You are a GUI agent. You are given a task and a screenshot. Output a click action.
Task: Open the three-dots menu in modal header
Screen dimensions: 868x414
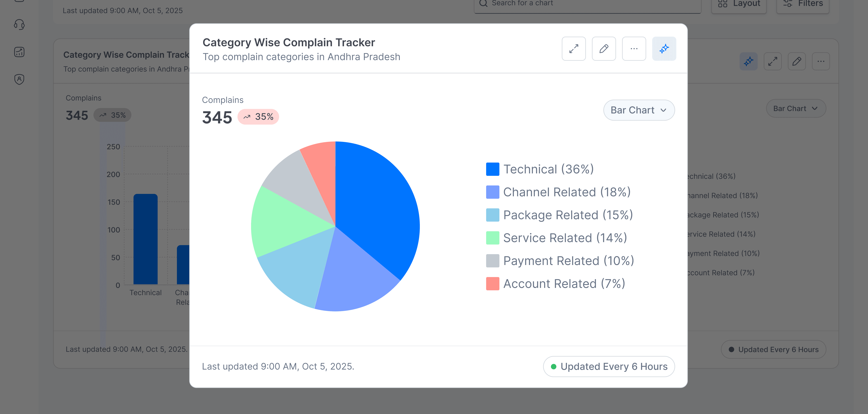pyautogui.click(x=634, y=49)
